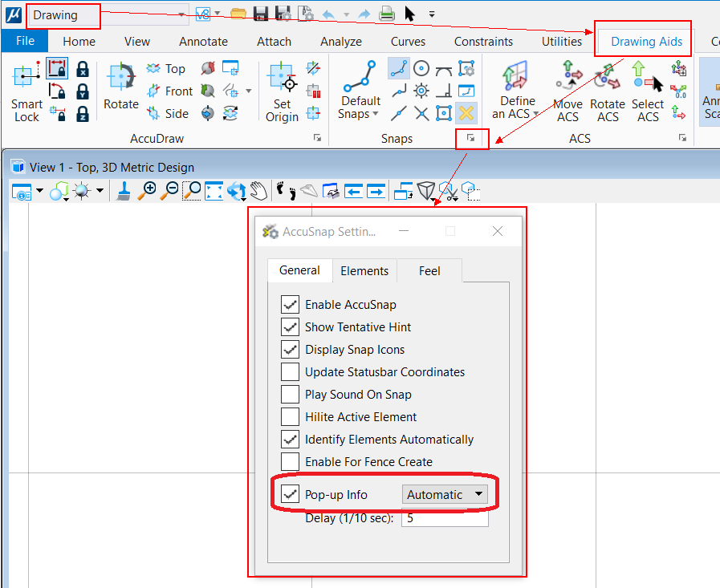Viewport: 720px width, 588px height.
Task: Click the Delay input field
Action: tap(445, 518)
